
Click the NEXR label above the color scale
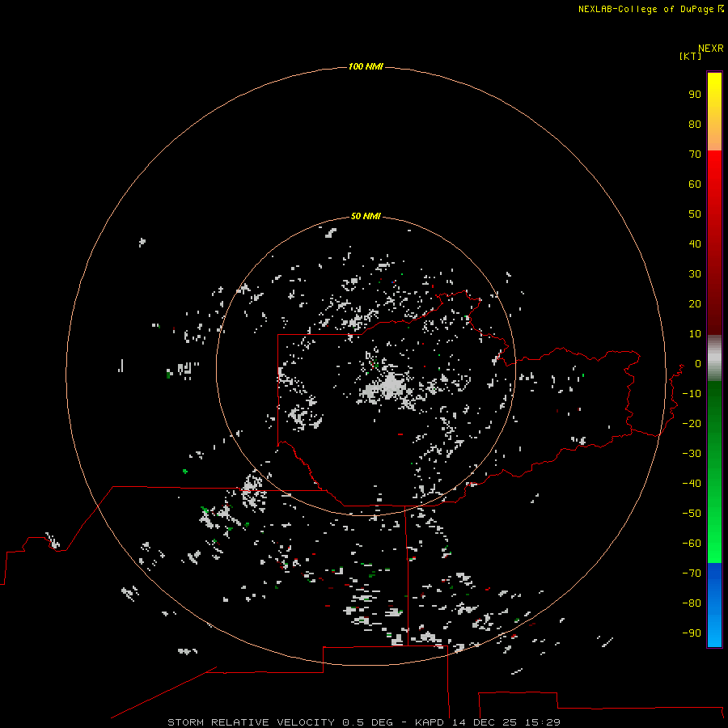[711, 49]
